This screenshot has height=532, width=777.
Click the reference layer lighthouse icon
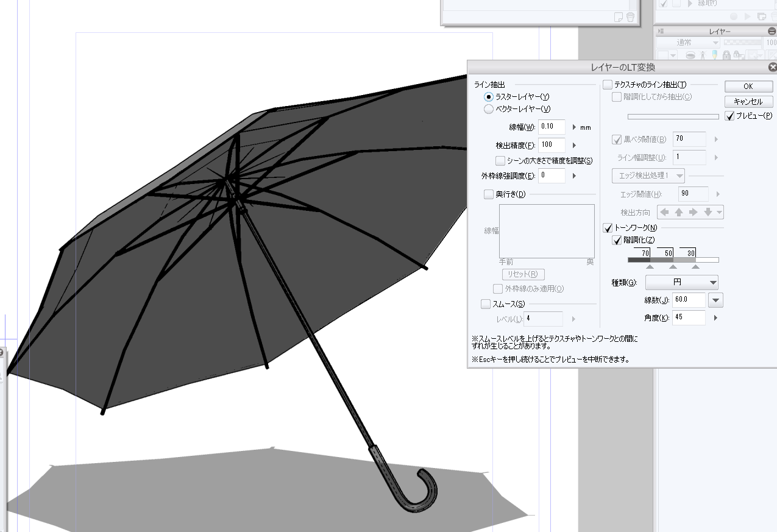tap(703, 55)
